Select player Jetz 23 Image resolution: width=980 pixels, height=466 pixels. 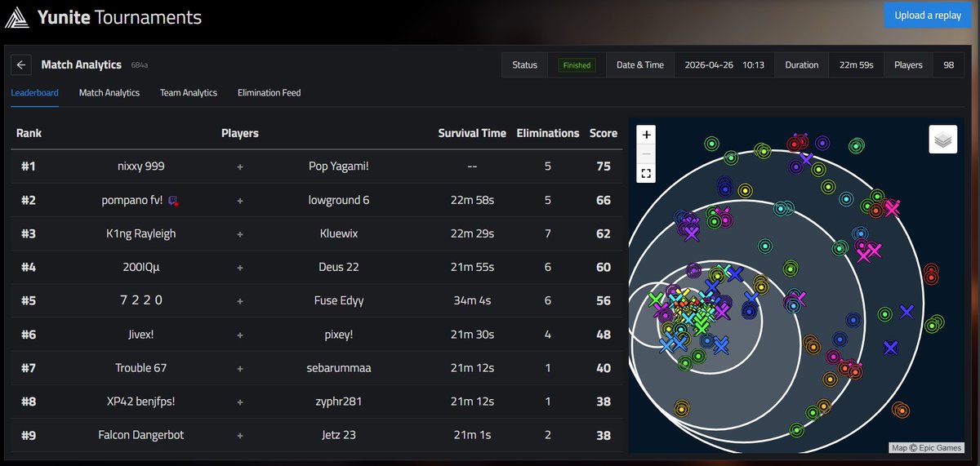(x=339, y=436)
